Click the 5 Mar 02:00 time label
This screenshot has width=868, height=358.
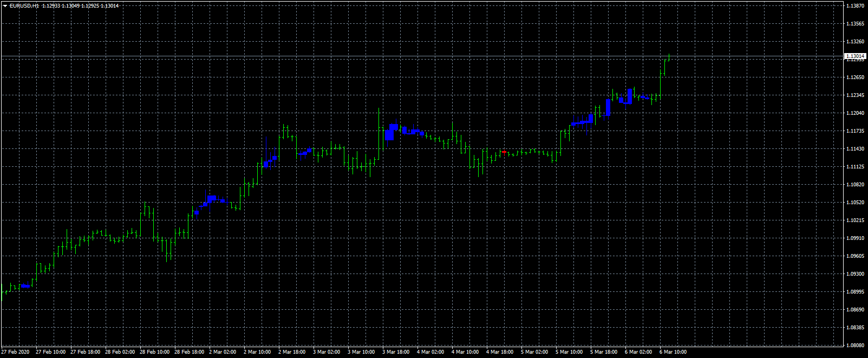click(534, 352)
